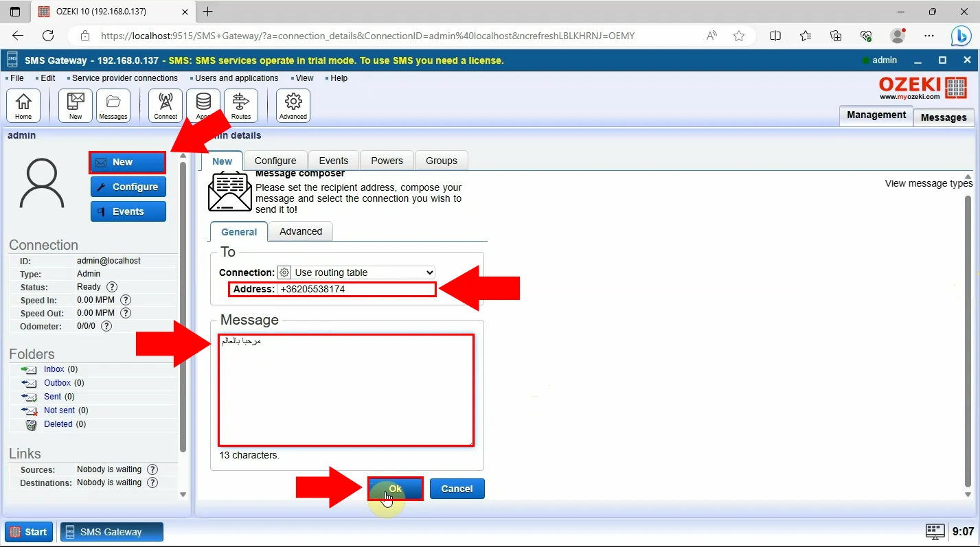Click the blue Events button

pos(128,211)
